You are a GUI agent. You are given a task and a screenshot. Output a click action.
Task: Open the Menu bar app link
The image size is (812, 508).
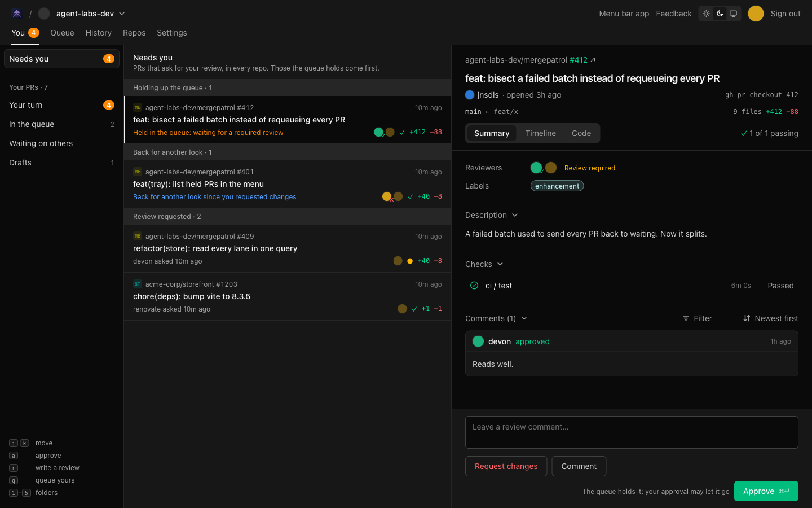tap(624, 14)
